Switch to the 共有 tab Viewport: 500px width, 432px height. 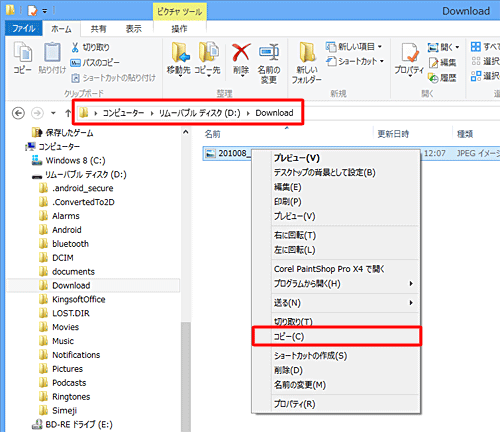pos(98,29)
